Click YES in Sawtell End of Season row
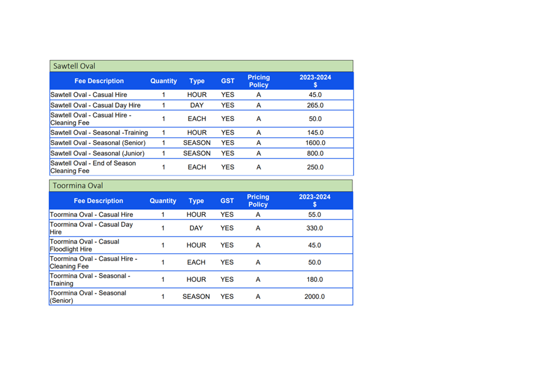Image resolution: width=555 pixels, height=392 pixels. pos(228,168)
